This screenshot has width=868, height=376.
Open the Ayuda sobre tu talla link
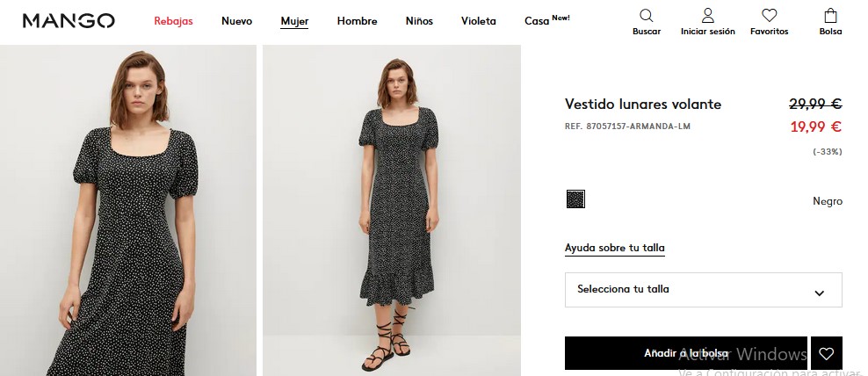tap(614, 248)
